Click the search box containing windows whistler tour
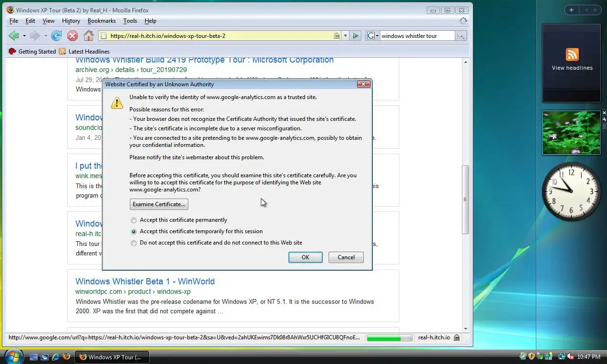The height and width of the screenshot is (364, 607). pos(417,36)
